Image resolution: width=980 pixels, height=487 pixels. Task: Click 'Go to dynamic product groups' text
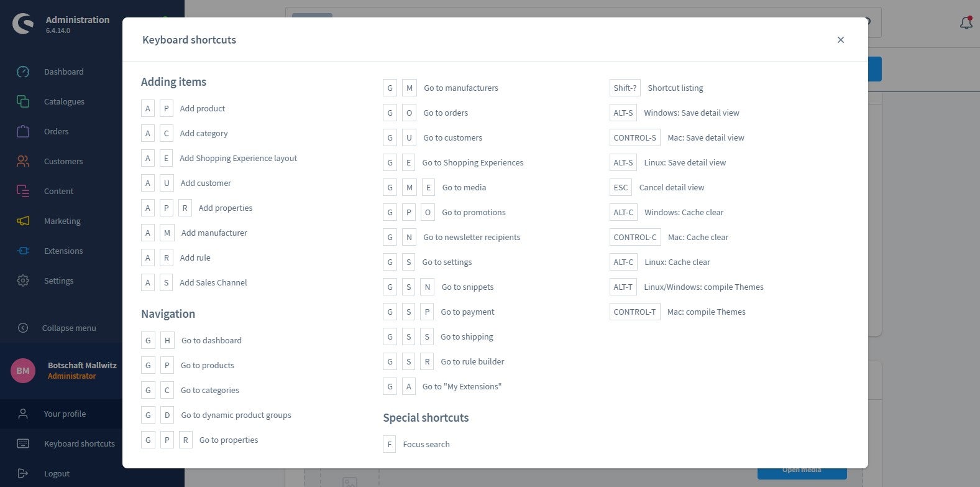tap(236, 415)
